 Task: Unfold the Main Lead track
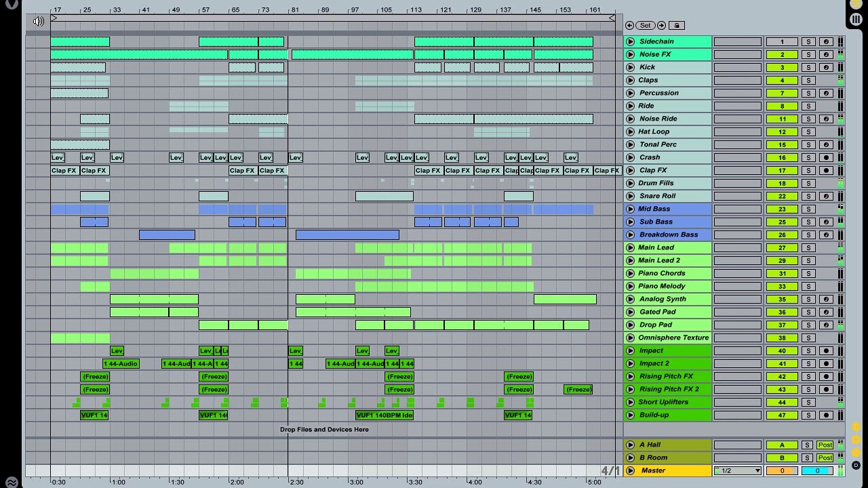click(631, 247)
